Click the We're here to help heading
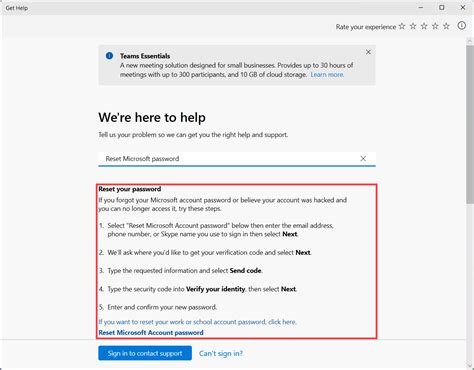This screenshot has height=370, width=474. (x=152, y=117)
